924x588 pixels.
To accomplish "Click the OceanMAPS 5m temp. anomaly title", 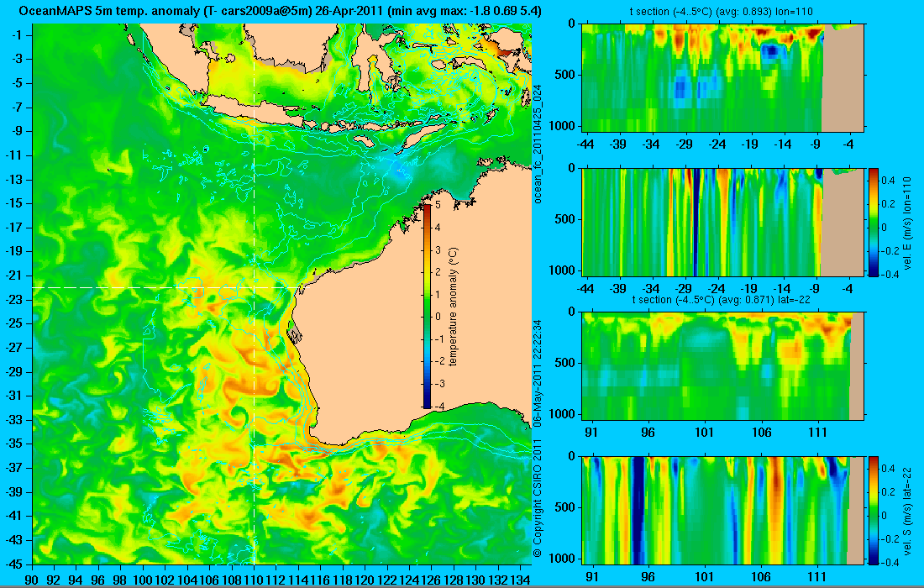I will click(280, 11).
